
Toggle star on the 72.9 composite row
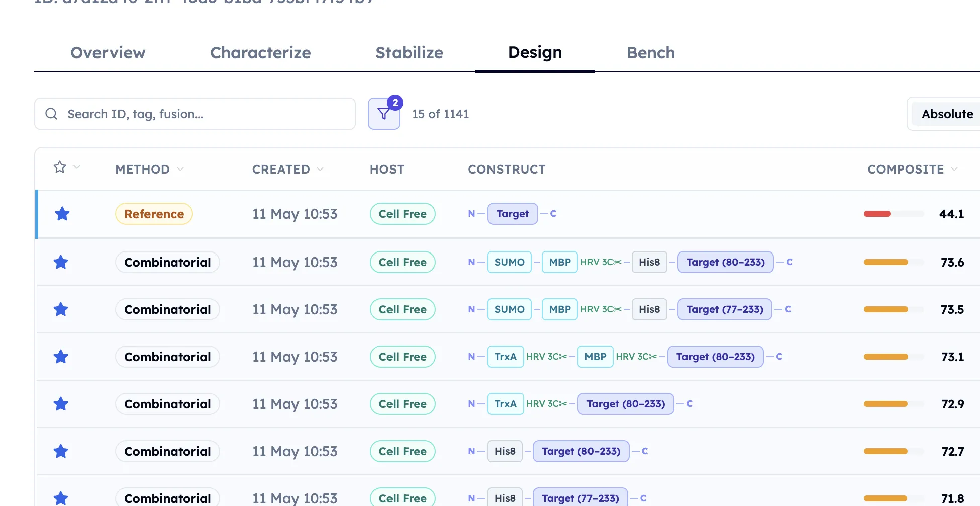pyautogui.click(x=61, y=404)
